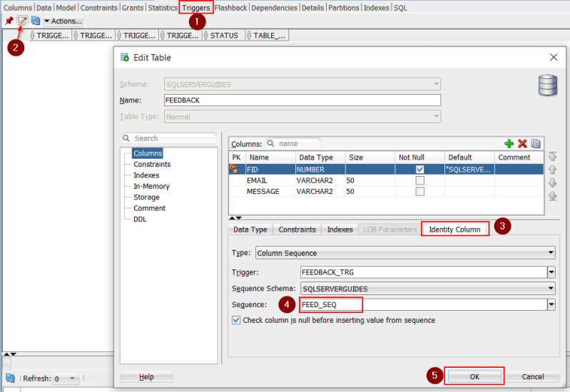The image size is (570, 392).
Task: Open the Table Type dropdown
Action: [x=436, y=117]
